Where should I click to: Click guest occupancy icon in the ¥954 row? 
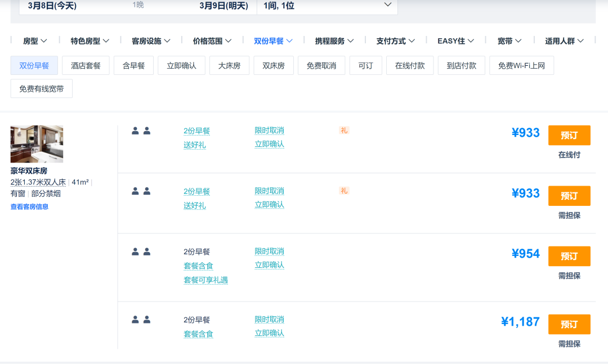pyautogui.click(x=141, y=252)
